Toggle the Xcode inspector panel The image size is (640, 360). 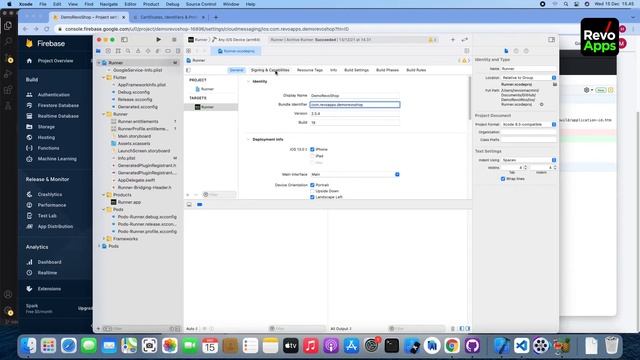click(x=551, y=40)
